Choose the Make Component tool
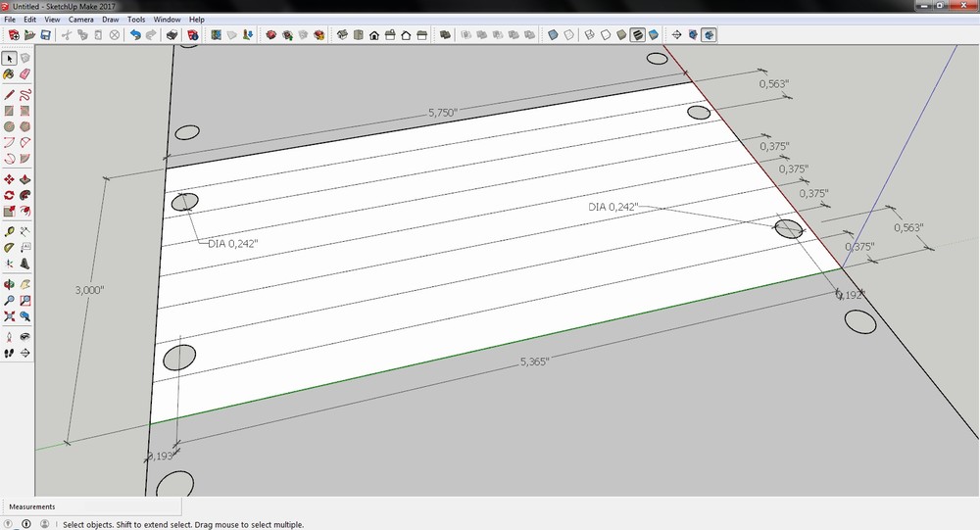 [25, 58]
